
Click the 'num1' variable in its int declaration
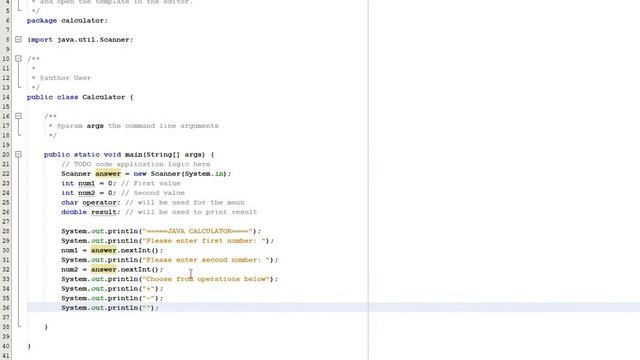tap(87, 183)
